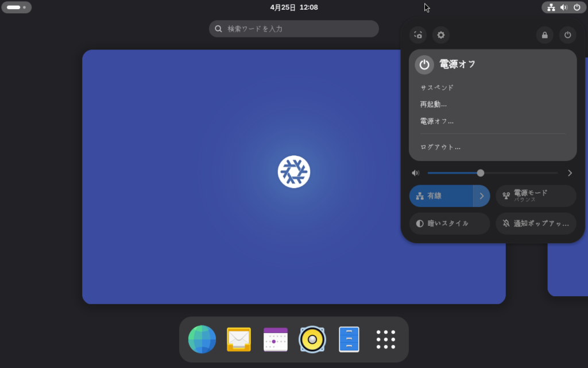This screenshot has width=588, height=368.
Task: Toggle the 有線 wired connection
Action: 441,196
